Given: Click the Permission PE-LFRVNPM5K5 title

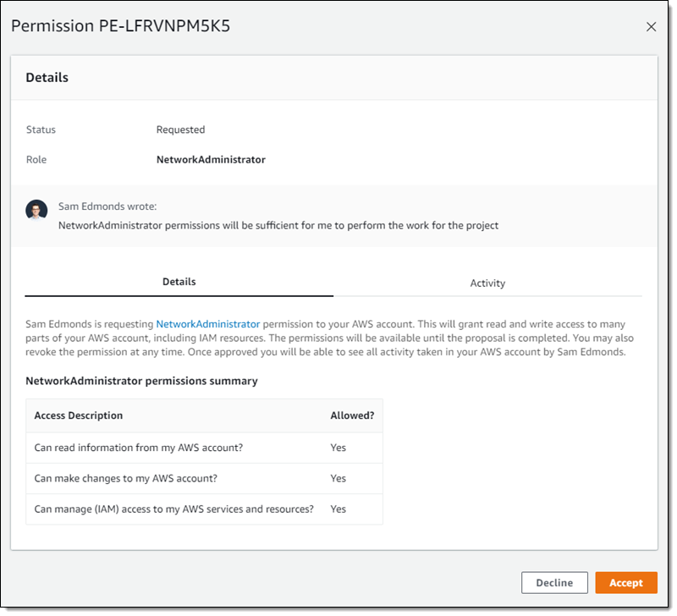Looking at the screenshot, I should click(121, 26).
